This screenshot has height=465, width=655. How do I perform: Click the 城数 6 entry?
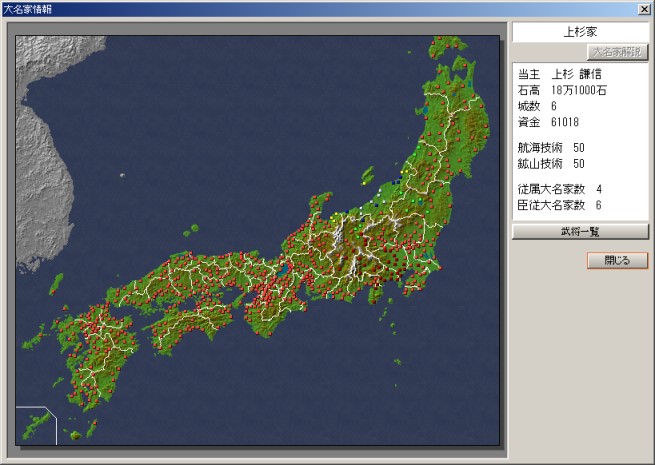point(537,106)
